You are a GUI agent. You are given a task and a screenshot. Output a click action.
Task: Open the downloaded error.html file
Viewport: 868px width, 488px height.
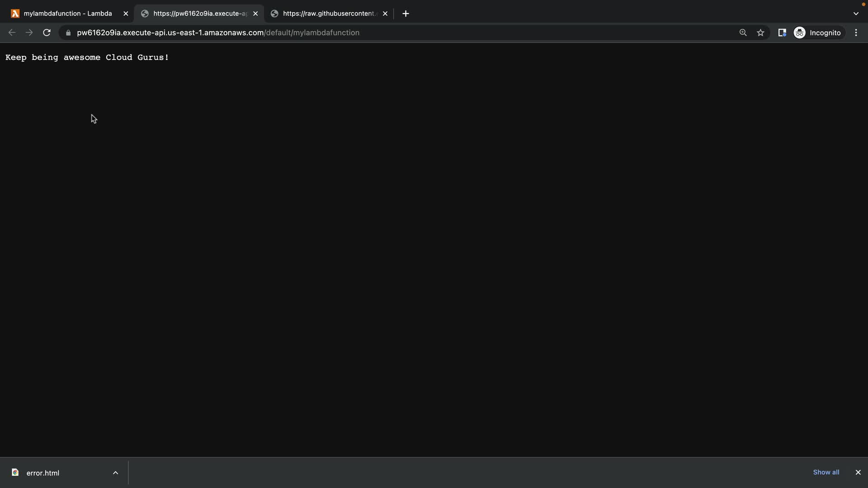click(42, 473)
